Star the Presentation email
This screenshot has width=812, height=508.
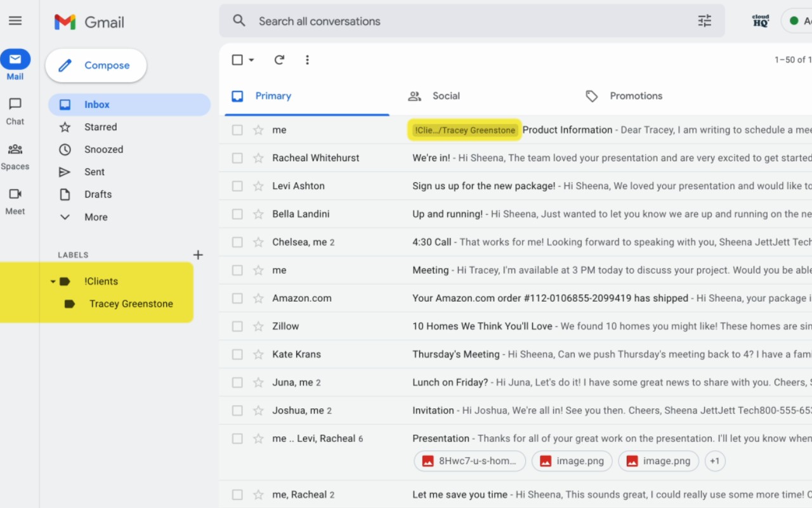(x=258, y=439)
